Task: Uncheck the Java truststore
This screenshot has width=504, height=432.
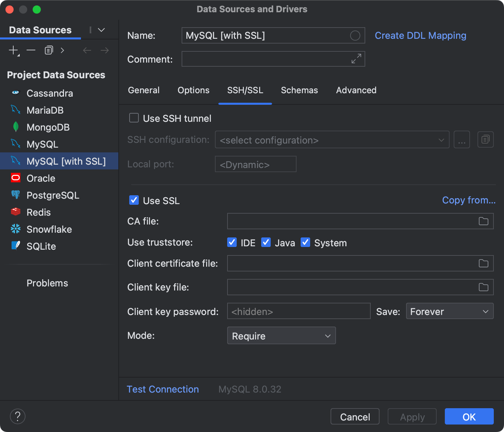Action: tap(266, 242)
